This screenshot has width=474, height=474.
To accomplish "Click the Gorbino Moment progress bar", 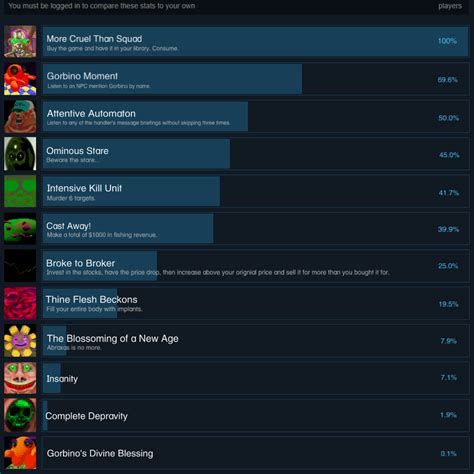I will point(172,79).
